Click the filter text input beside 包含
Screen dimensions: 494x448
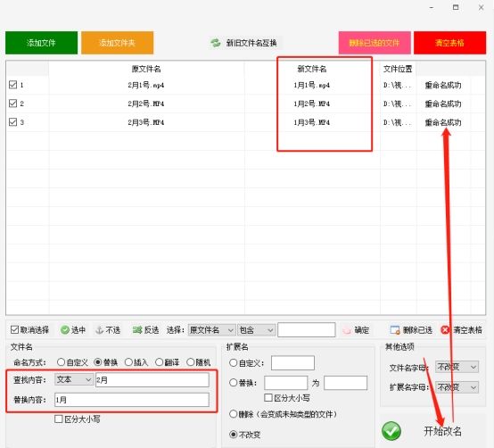click(x=306, y=330)
